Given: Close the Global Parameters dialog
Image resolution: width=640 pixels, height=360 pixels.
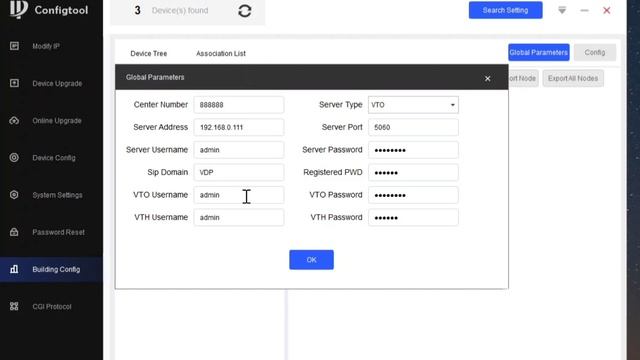Looking at the screenshot, I should coord(487,78).
